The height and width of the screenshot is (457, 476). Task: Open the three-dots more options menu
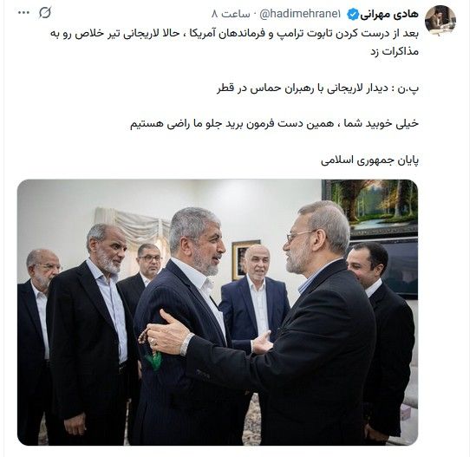point(23,13)
